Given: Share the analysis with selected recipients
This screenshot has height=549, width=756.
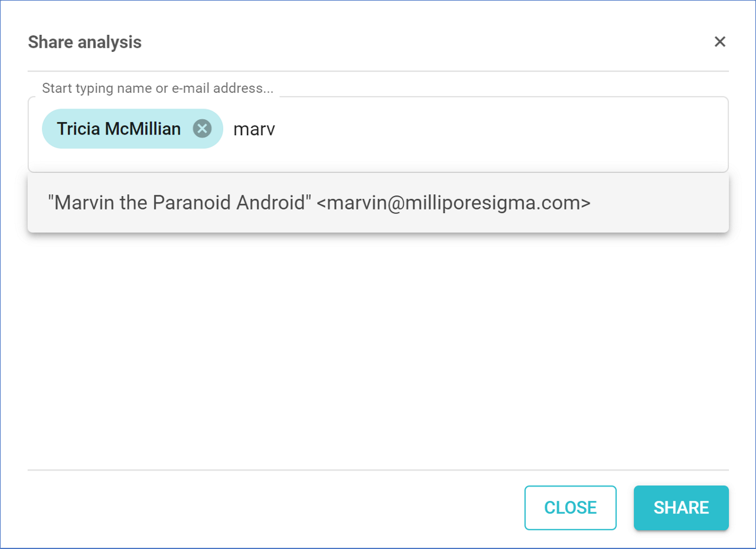Looking at the screenshot, I should click(681, 508).
